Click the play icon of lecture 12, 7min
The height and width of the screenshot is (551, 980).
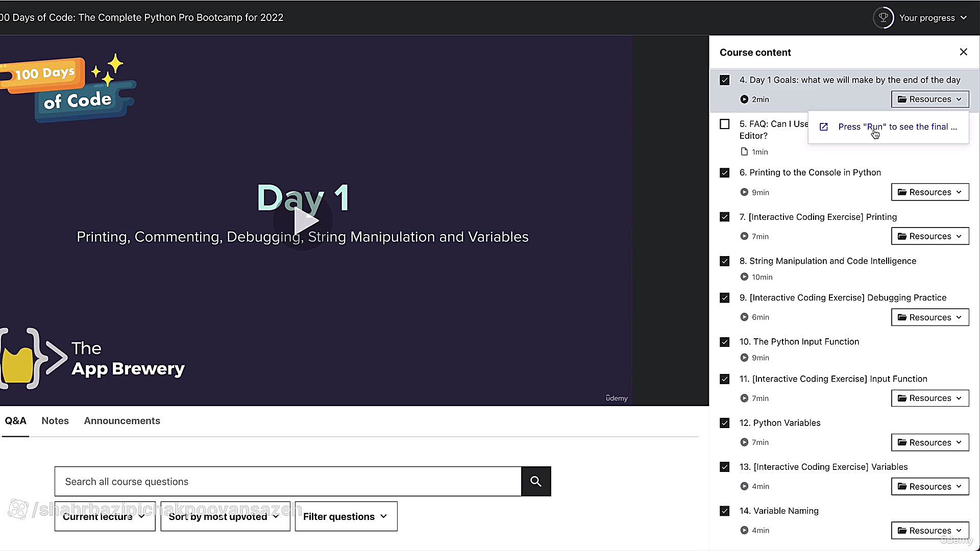pyautogui.click(x=744, y=442)
